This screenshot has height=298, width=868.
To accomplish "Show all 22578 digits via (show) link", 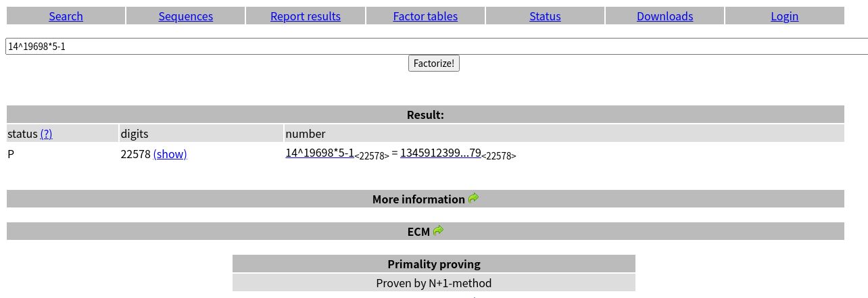I will [x=170, y=154].
